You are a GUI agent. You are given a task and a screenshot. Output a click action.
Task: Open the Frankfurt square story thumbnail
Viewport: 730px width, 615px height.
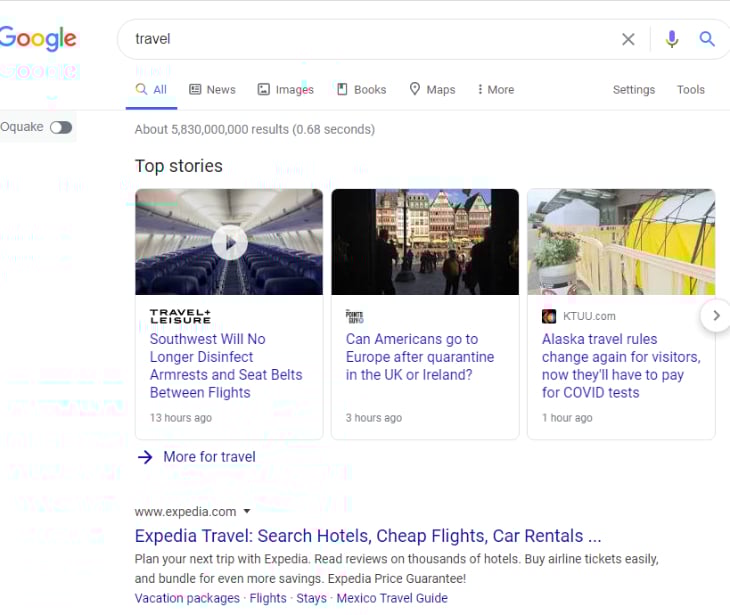click(x=425, y=242)
